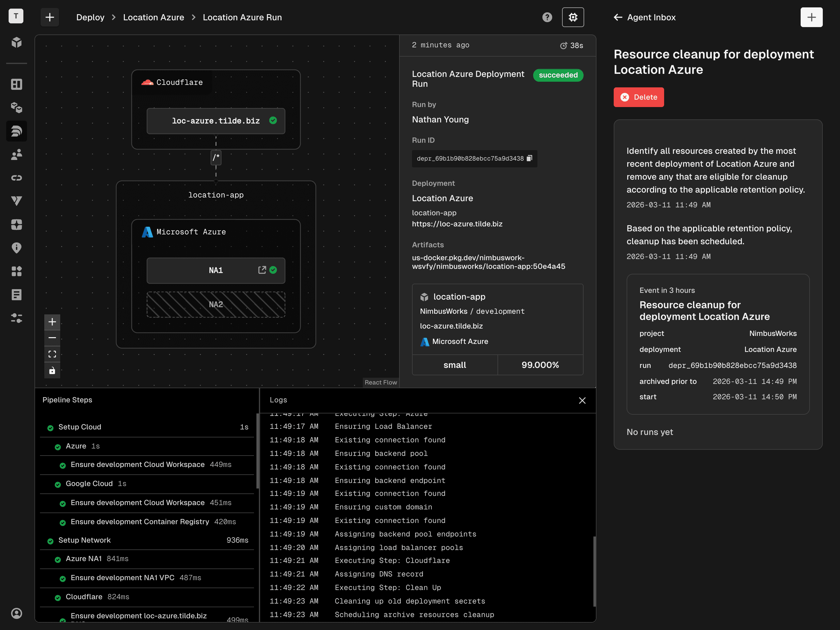The width and height of the screenshot is (840, 630).
Task: Delete the resource cleanup task
Action: [638, 97]
